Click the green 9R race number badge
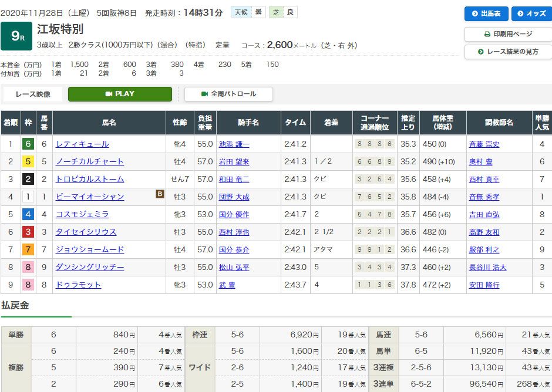 coord(17,36)
